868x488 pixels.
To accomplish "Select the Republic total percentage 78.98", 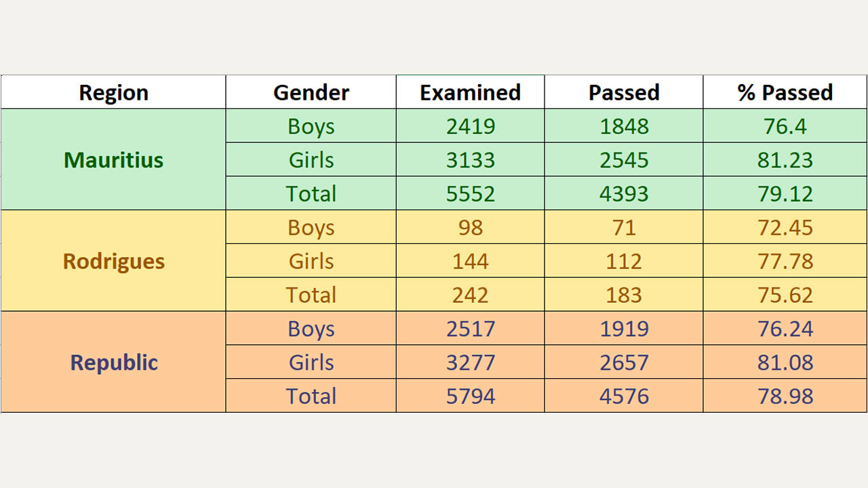I will [x=785, y=396].
